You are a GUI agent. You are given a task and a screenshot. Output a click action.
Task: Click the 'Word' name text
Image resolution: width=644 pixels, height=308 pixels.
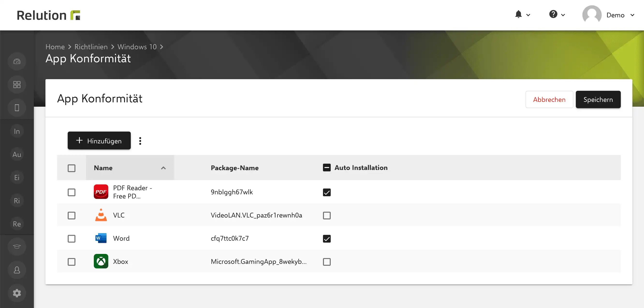pyautogui.click(x=121, y=238)
